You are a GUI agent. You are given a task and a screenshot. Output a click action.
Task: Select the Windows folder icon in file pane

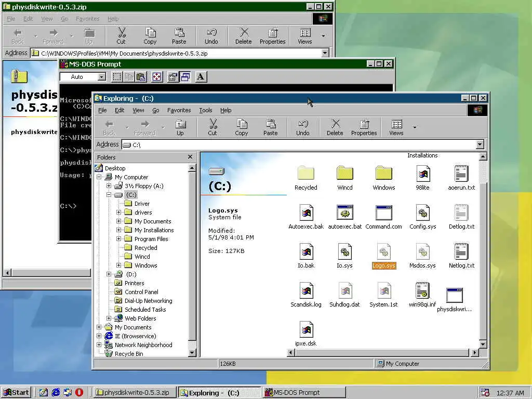384,174
